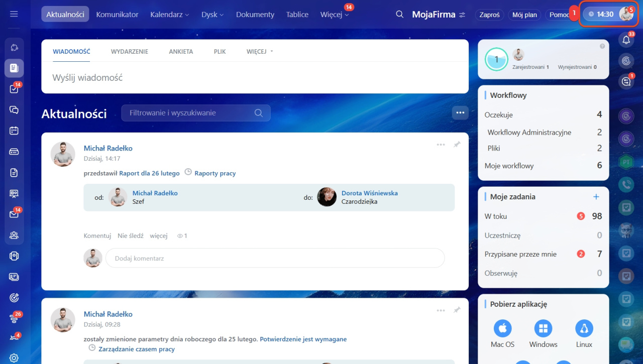Click the Zaproś button
Screen dimensions: 643x364
point(490,15)
